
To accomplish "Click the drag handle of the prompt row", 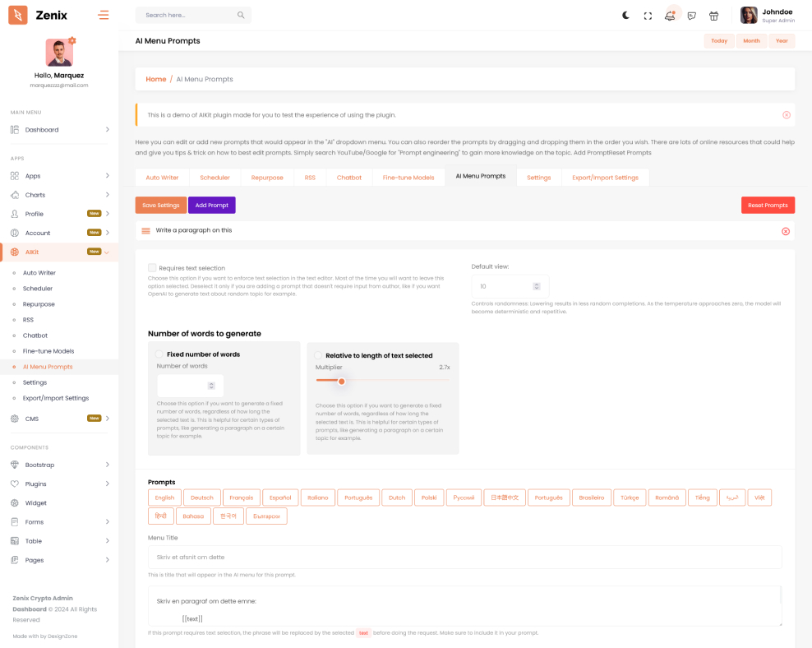I will point(145,231).
